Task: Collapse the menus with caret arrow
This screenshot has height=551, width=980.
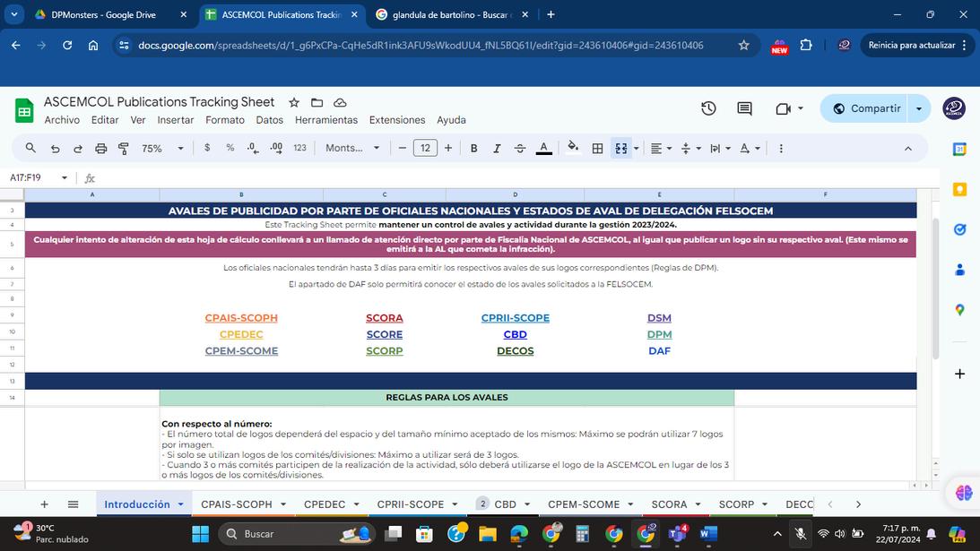Action: point(907,148)
